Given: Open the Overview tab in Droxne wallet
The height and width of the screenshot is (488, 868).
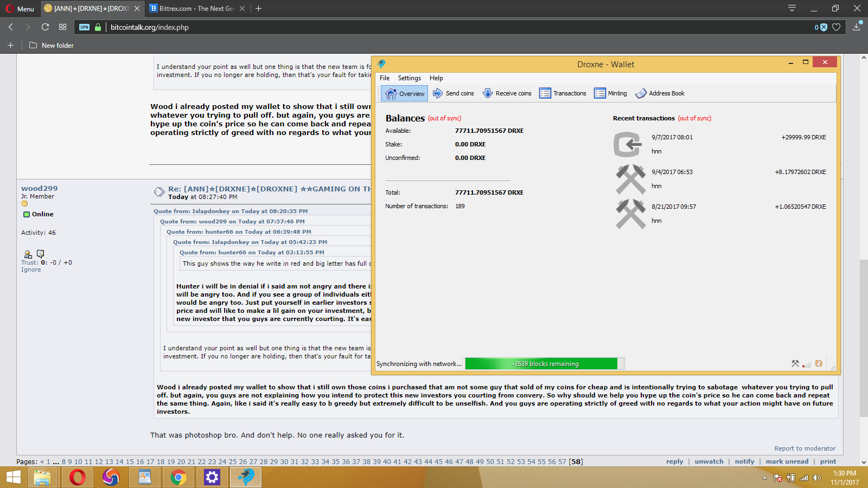Looking at the screenshot, I should (404, 93).
